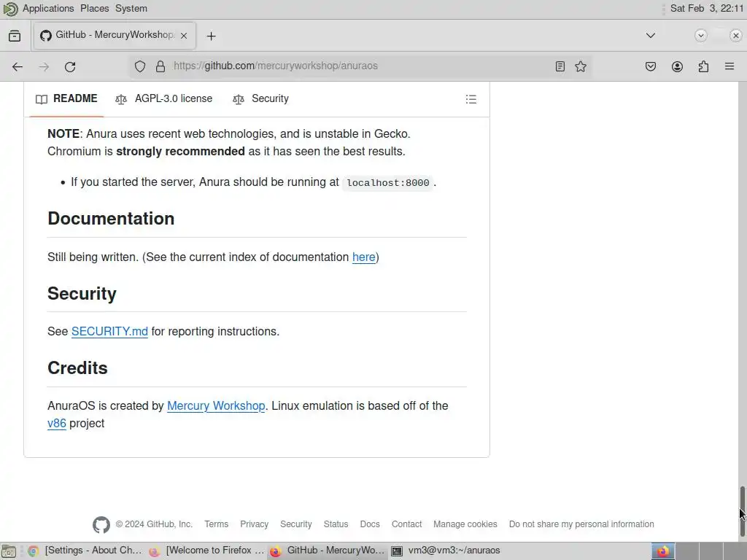Click the window minimize chevron button
The height and width of the screenshot is (560, 747).
701,36
